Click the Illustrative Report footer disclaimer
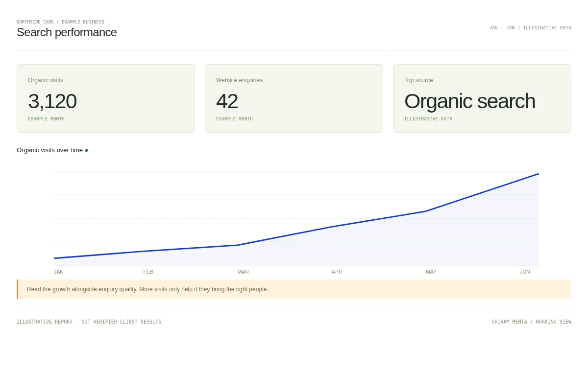This screenshot has height=372, width=588. (x=89, y=322)
